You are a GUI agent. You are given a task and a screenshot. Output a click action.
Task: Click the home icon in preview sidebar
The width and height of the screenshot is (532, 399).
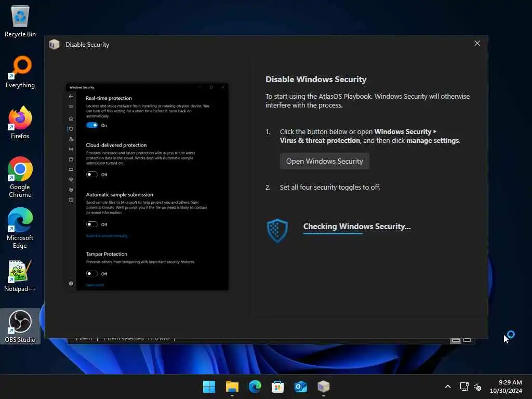(71, 118)
